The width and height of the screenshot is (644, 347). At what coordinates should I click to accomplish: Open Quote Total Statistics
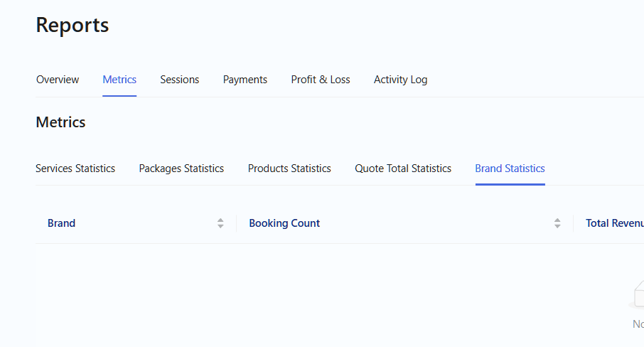(x=403, y=169)
